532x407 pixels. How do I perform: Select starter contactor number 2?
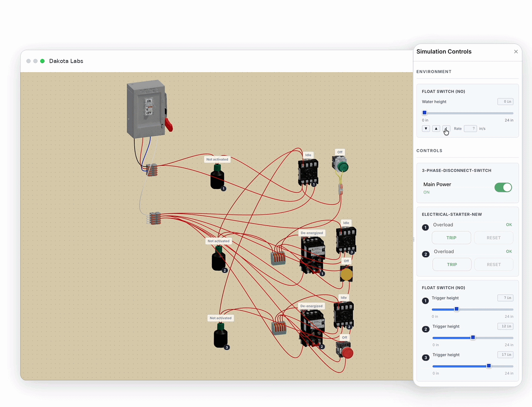click(312, 328)
